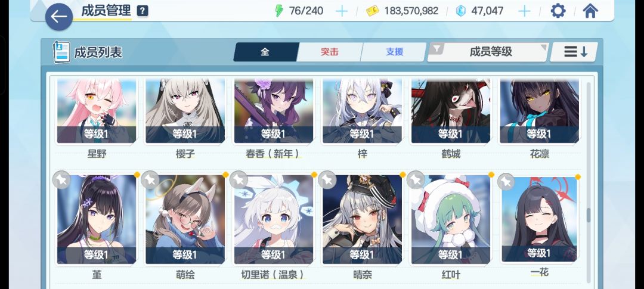Add energy with the plus next to 76/240
The image size is (644, 289).
pyautogui.click(x=342, y=11)
